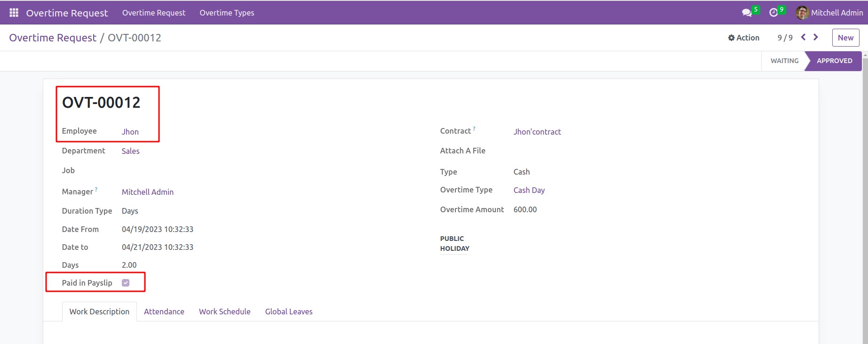This screenshot has width=868, height=344.
Task: Show help tooltip next to Contract
Action: [x=474, y=128]
